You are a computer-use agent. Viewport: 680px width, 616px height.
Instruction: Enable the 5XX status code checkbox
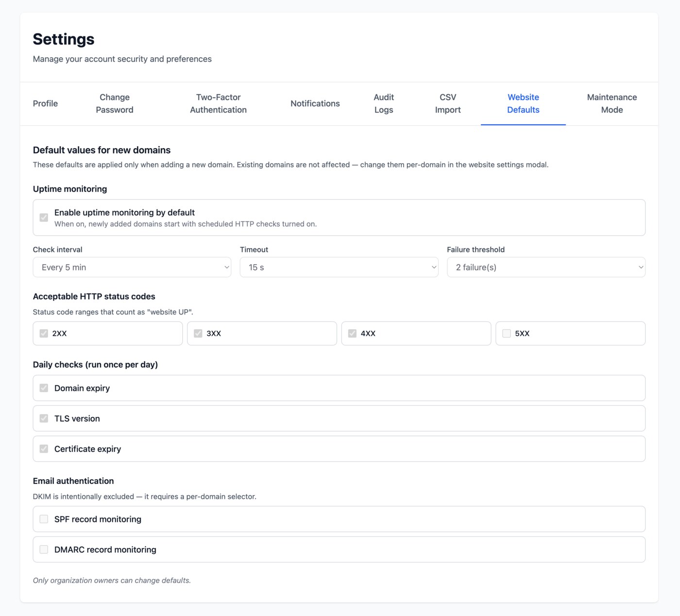click(x=507, y=333)
